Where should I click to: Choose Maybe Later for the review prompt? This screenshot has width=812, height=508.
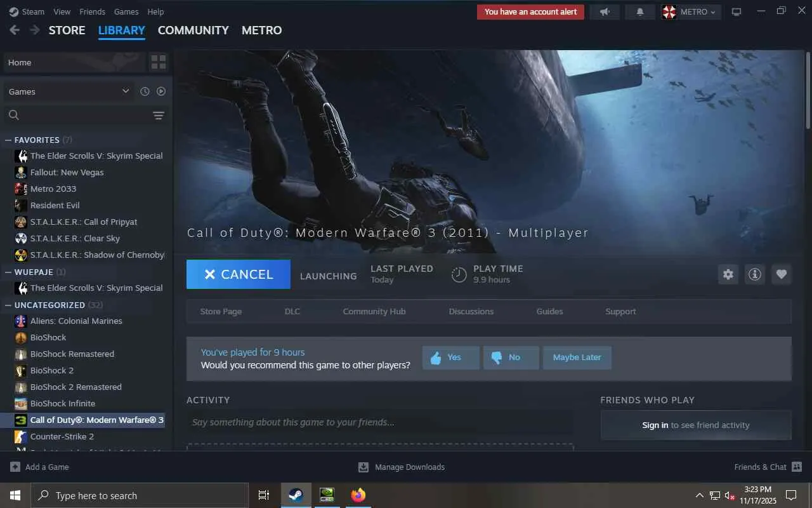(x=577, y=358)
